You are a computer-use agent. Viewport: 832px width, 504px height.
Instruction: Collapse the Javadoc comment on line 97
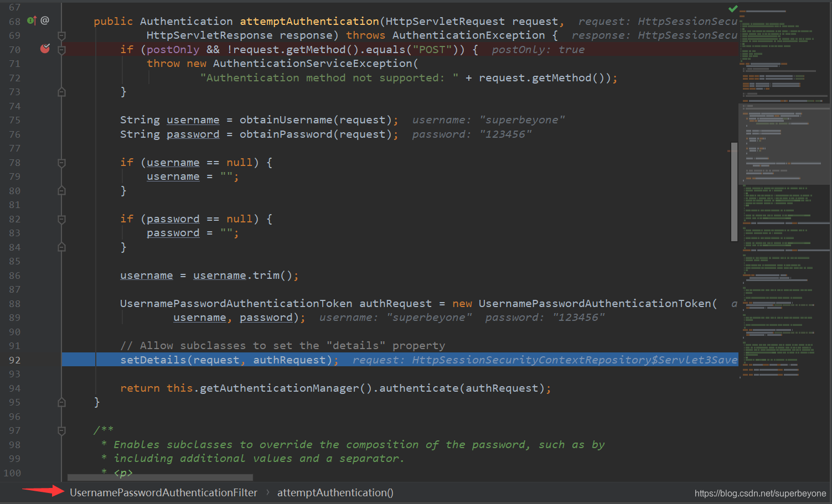[62, 430]
